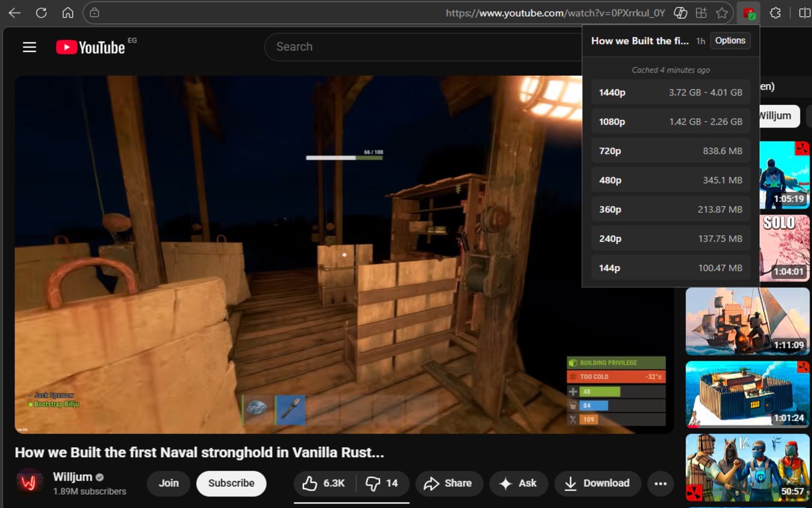Click the video title text
812x508 pixels.
coord(199,453)
